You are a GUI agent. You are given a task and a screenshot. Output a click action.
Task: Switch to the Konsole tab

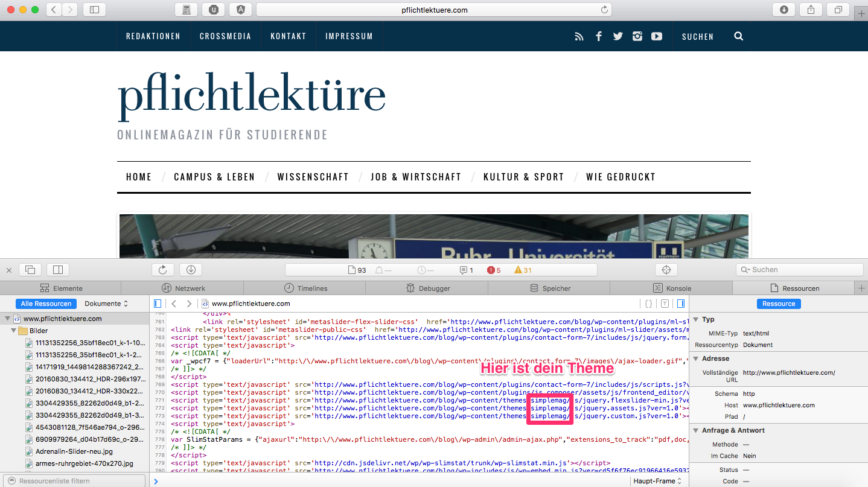click(672, 288)
